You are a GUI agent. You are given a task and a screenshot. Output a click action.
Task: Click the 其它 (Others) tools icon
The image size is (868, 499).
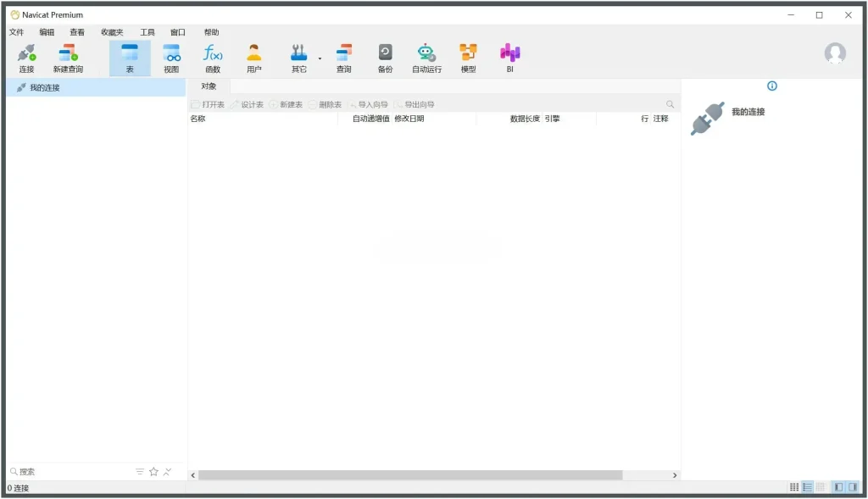point(299,58)
